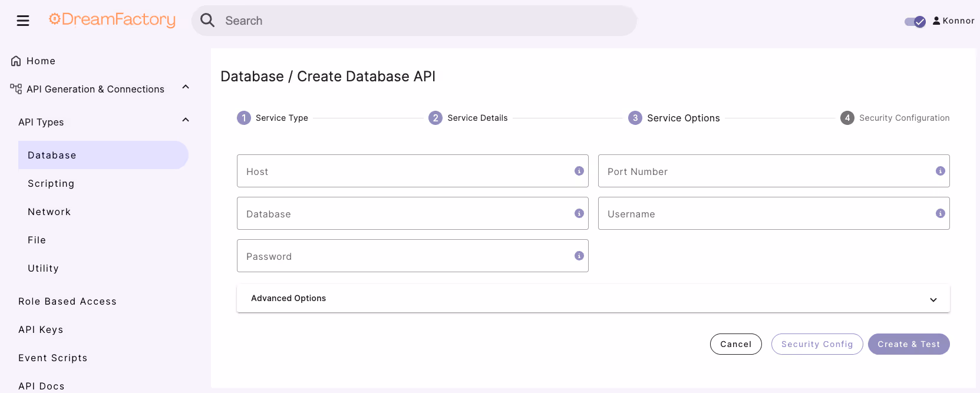Click the Security Config button
Image resolution: width=980 pixels, height=393 pixels.
(x=817, y=344)
